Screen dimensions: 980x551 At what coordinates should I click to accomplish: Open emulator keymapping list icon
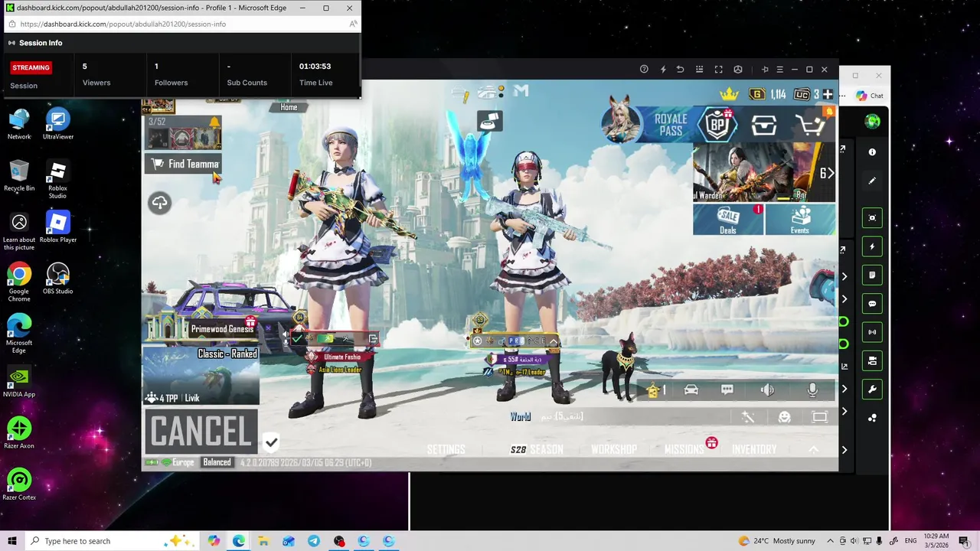click(x=699, y=70)
